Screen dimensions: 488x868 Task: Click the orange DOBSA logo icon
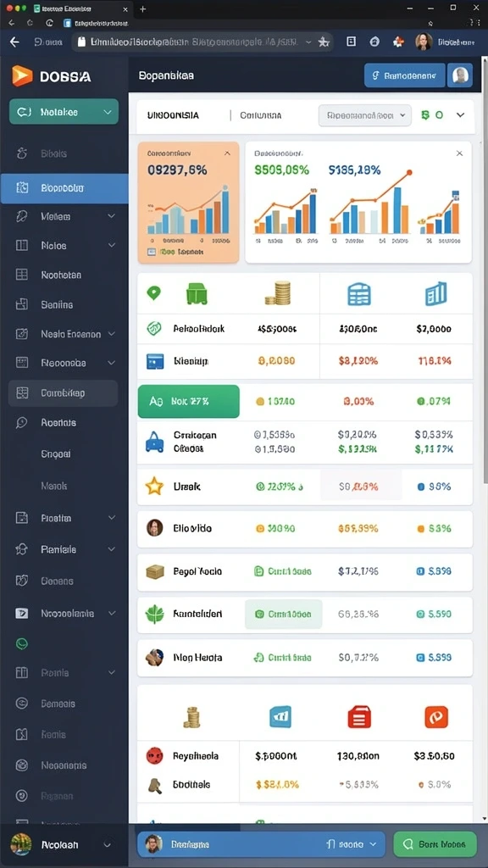point(22,75)
